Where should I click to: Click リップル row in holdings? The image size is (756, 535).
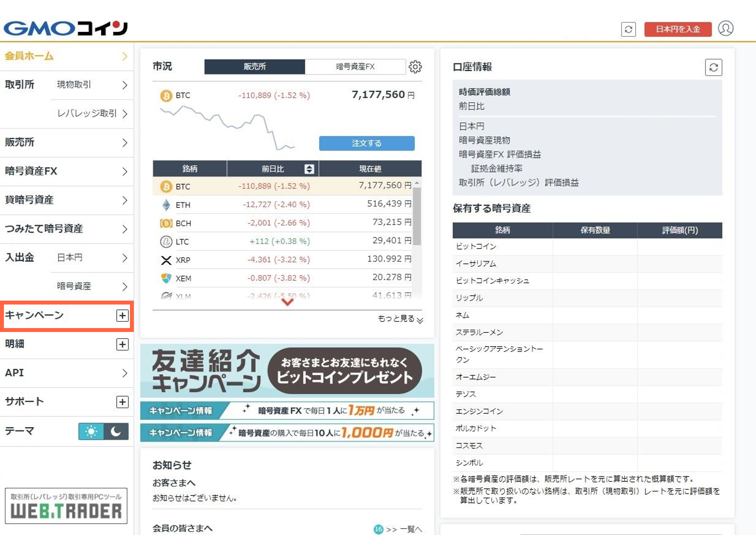(x=587, y=298)
